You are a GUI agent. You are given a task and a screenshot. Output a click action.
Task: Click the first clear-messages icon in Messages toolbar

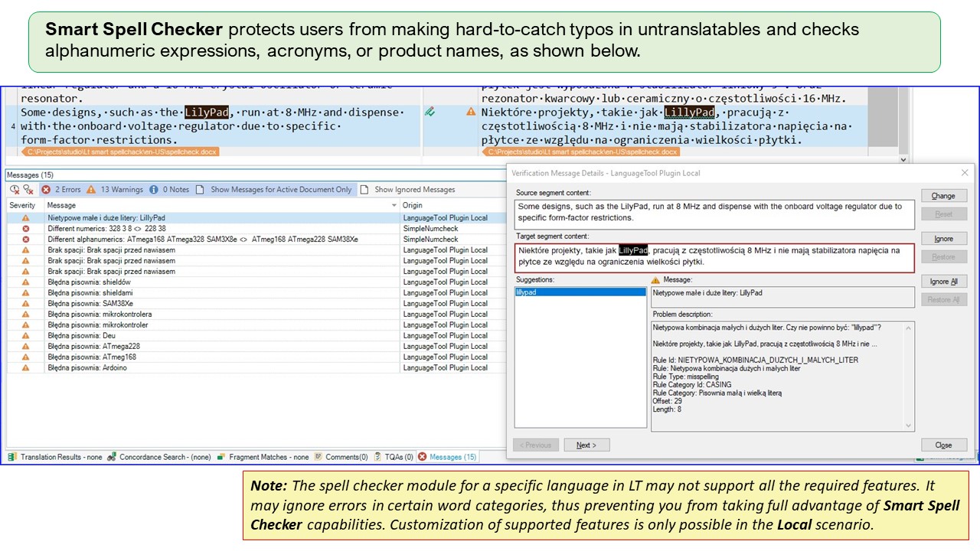(15, 190)
